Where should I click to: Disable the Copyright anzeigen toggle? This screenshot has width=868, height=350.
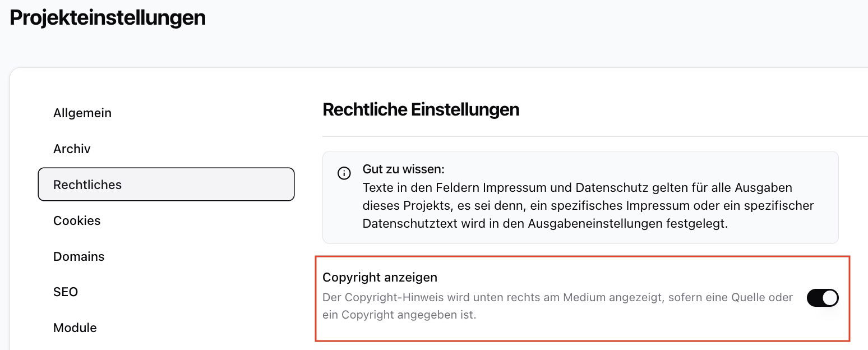[x=822, y=298]
